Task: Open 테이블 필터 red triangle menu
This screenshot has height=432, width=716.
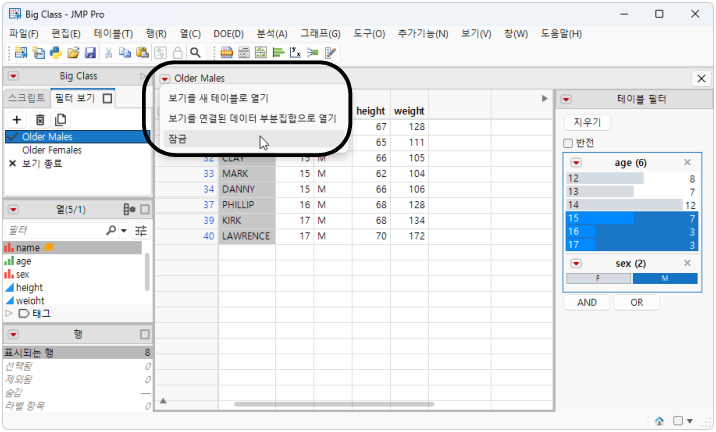Action: click(x=566, y=99)
